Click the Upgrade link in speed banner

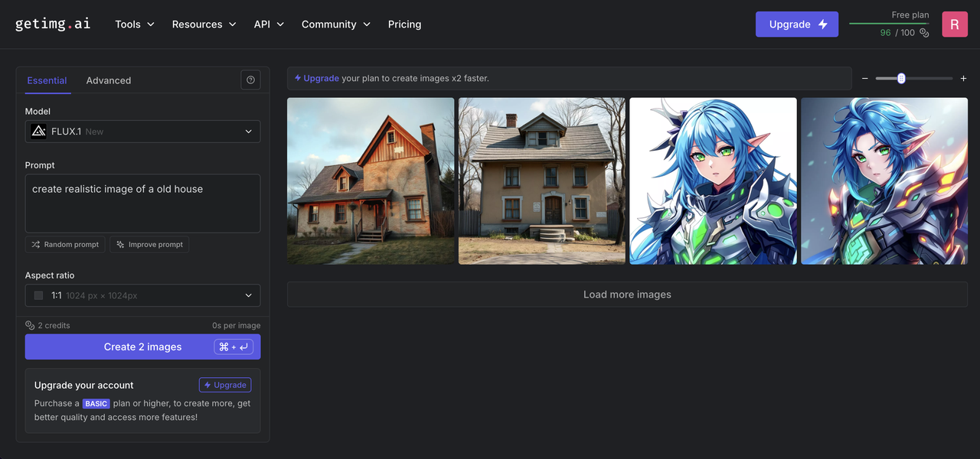coord(316,78)
